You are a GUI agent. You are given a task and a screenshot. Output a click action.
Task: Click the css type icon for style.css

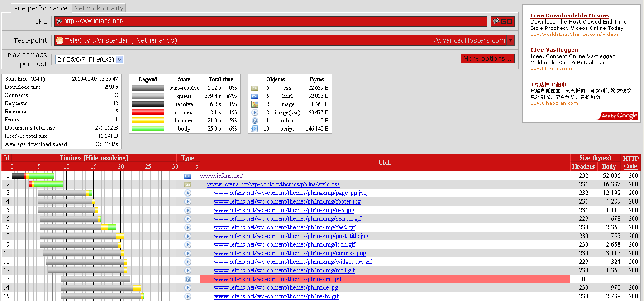pyautogui.click(x=188, y=184)
